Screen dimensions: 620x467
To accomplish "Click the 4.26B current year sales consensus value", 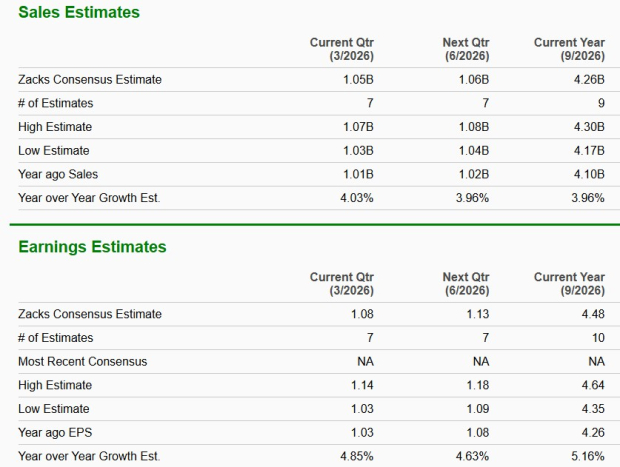I will click(589, 80).
